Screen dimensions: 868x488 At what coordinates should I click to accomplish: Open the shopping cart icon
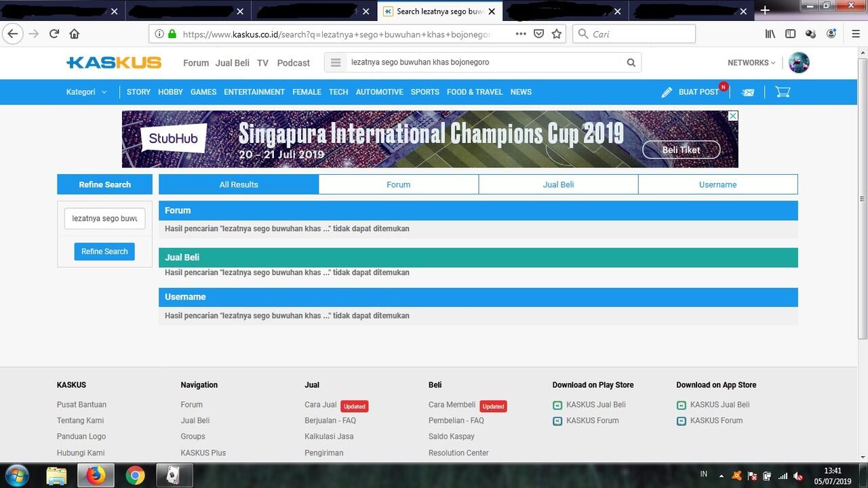coord(783,91)
